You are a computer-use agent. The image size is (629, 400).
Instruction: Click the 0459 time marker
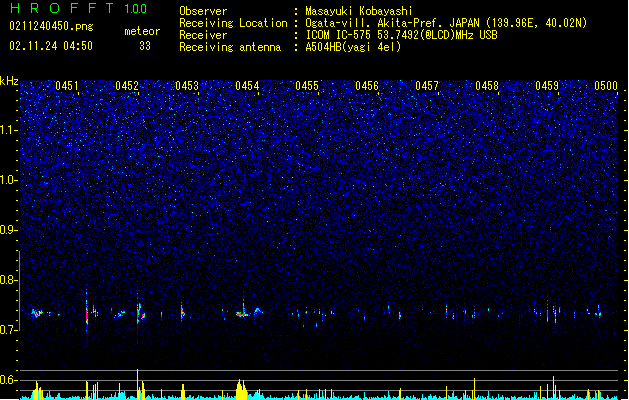(547, 86)
